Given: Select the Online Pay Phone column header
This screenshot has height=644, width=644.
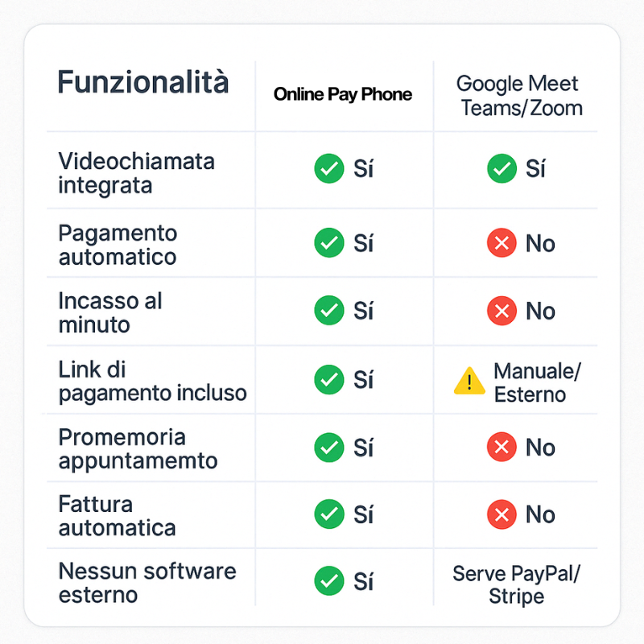Looking at the screenshot, I should [343, 94].
